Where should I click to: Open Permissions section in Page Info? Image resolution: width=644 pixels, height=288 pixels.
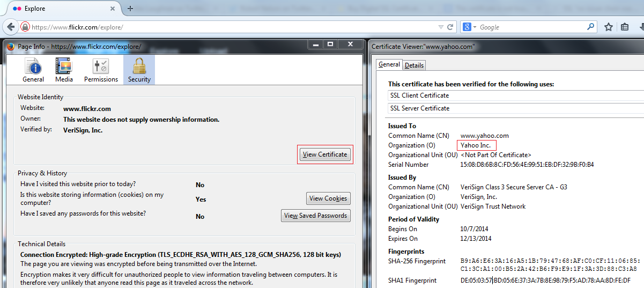point(101,70)
